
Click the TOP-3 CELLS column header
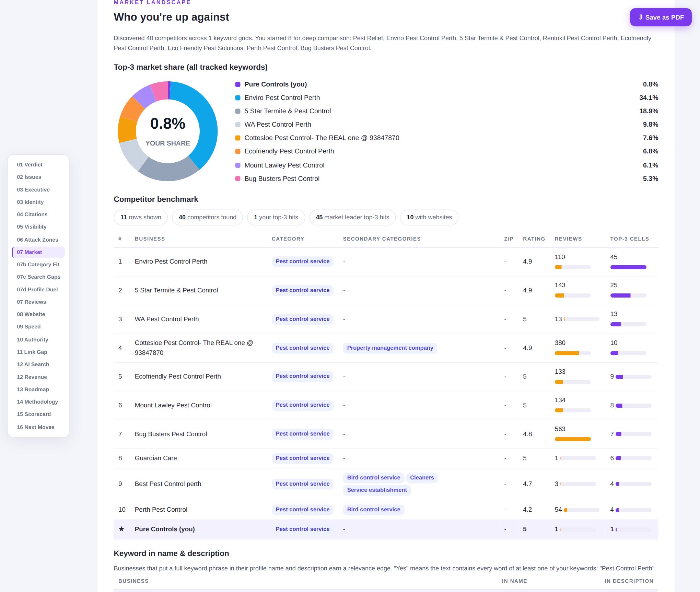pyautogui.click(x=629, y=239)
